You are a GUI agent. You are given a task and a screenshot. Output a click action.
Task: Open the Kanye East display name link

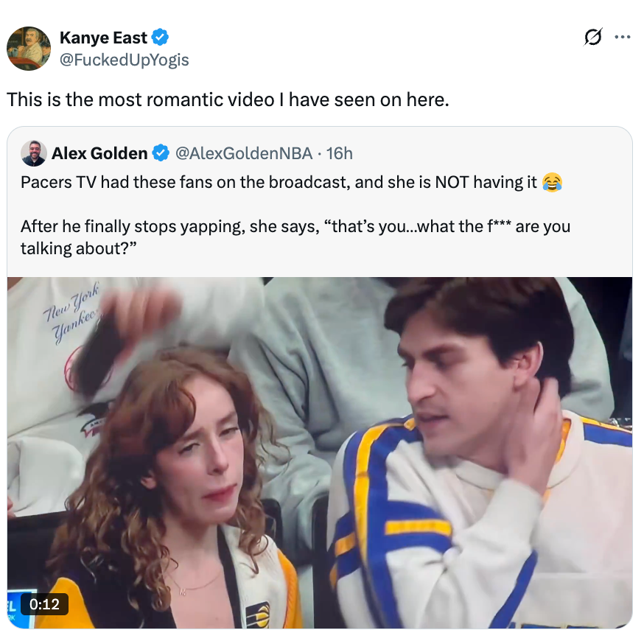(x=103, y=38)
